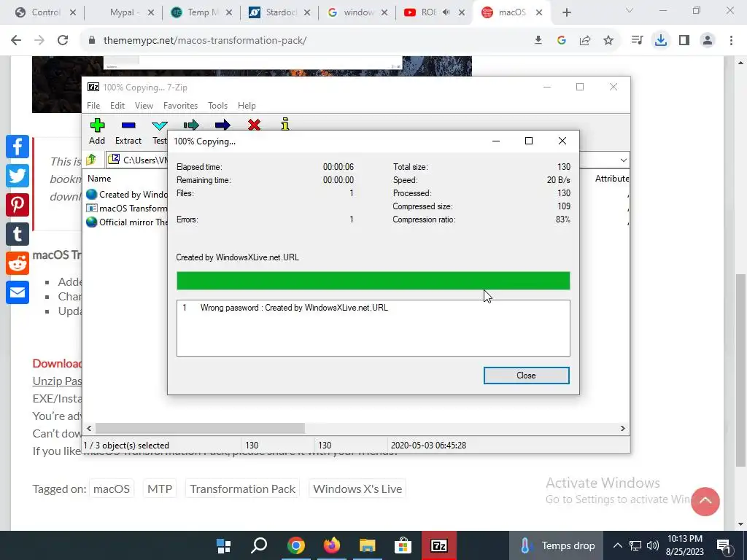The height and width of the screenshot is (560, 747).
Task: Click the Move arrow icon in 7-Zip toolbar
Action: pyautogui.click(x=222, y=125)
